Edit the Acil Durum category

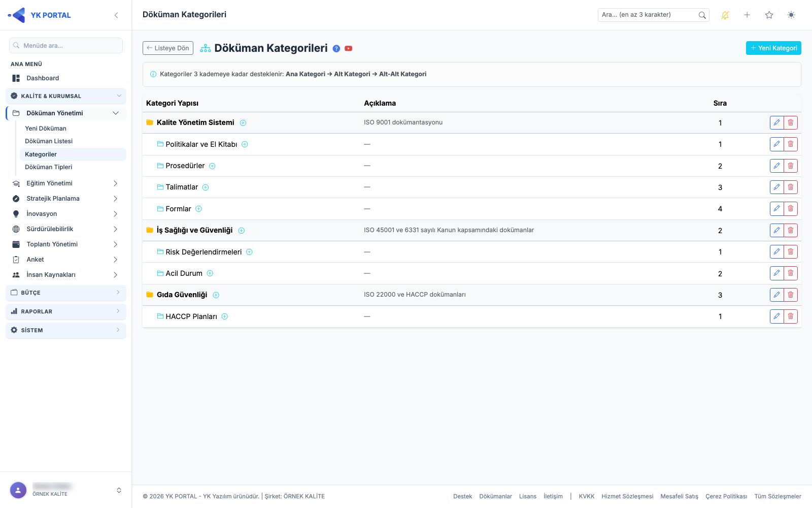click(776, 273)
